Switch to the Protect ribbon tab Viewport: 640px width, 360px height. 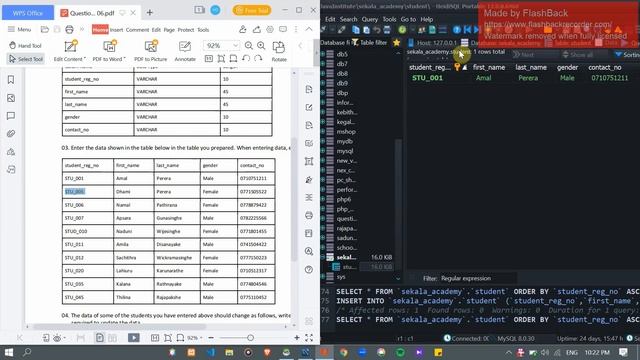tap(186, 30)
